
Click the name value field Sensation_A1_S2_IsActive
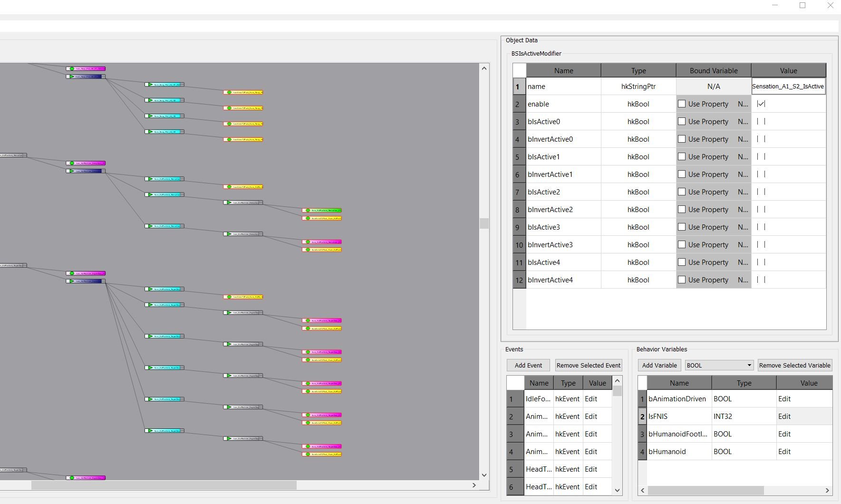788,87
